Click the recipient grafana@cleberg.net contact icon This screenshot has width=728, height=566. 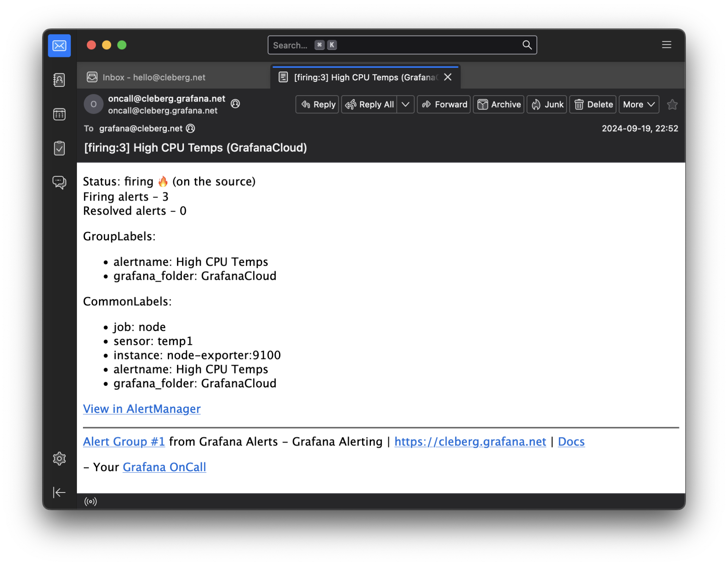pos(191,129)
